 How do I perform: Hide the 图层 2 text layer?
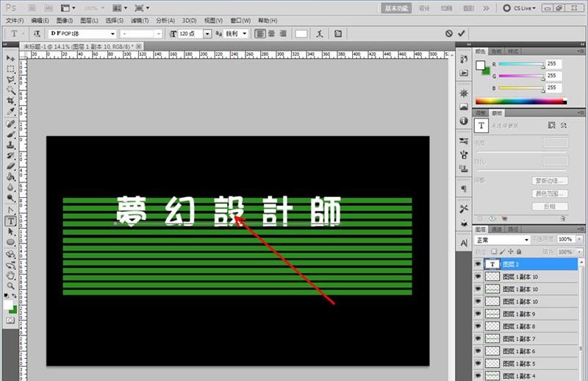(x=478, y=264)
